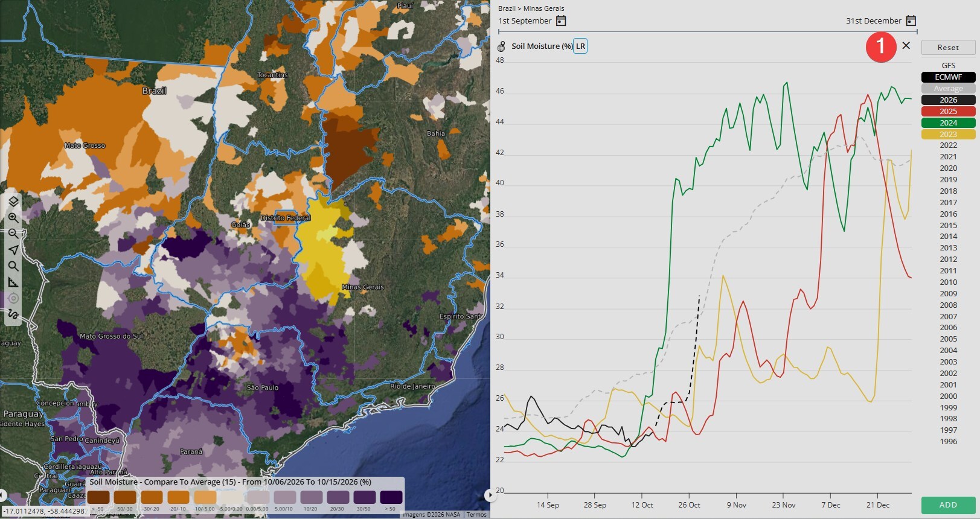The height and width of the screenshot is (519, 980).
Task: Open the map layers tool
Action: pos(13,201)
